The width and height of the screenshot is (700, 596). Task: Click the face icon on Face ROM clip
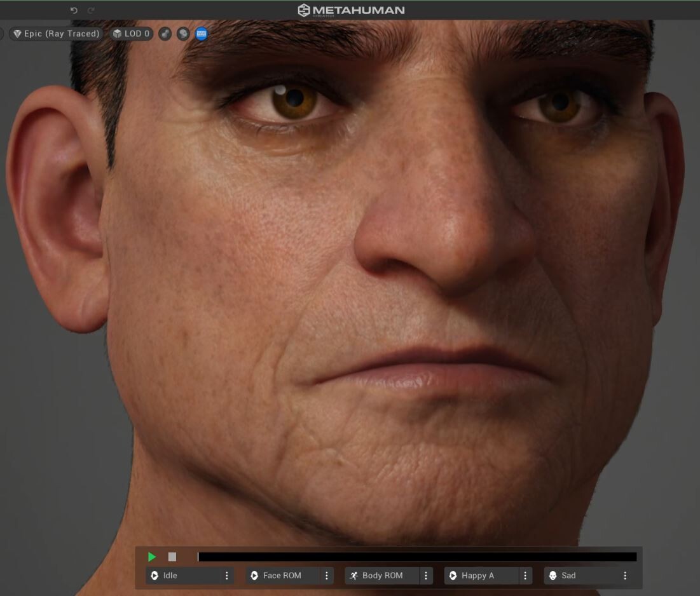[x=253, y=576]
